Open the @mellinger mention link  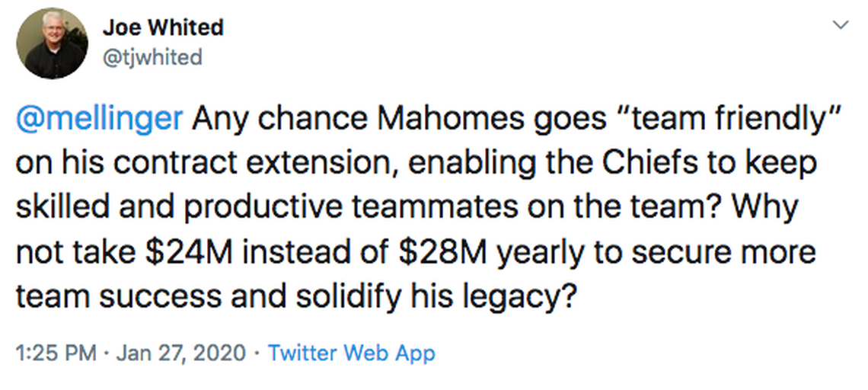tap(101, 120)
